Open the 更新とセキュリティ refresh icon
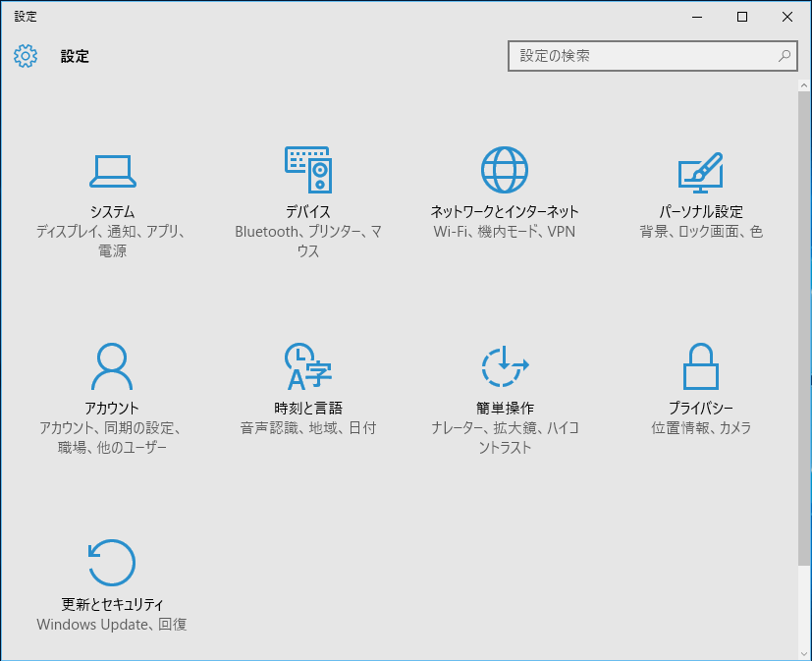 [x=112, y=563]
